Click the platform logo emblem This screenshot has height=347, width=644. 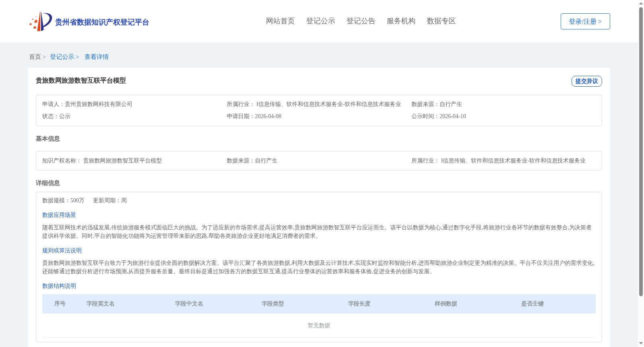(x=41, y=21)
